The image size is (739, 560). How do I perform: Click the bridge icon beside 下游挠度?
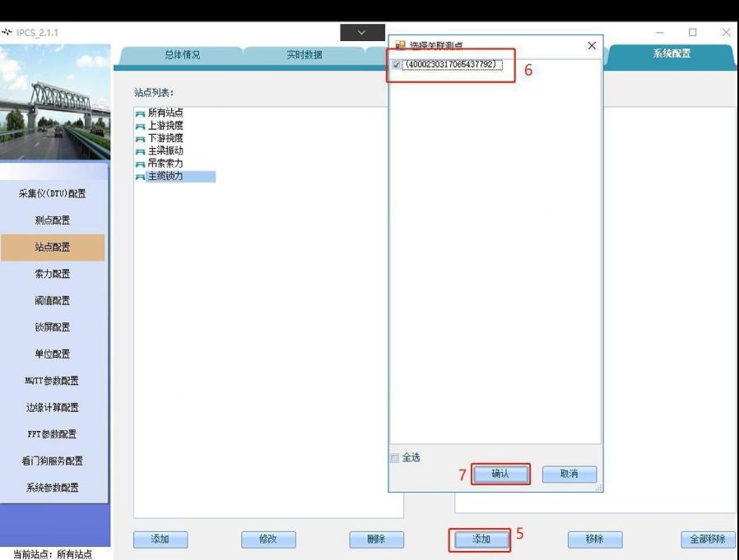tap(140, 139)
